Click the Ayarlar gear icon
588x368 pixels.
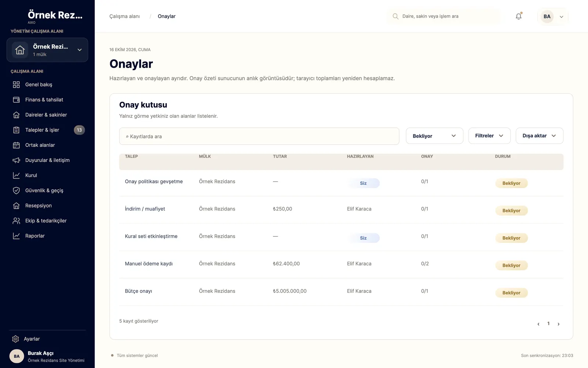[15, 339]
